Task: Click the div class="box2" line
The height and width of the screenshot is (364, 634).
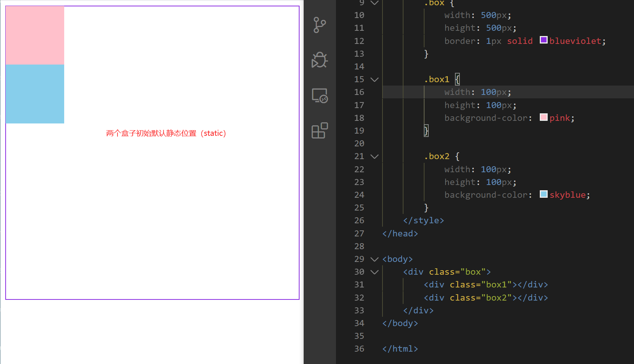Action: [x=486, y=298]
